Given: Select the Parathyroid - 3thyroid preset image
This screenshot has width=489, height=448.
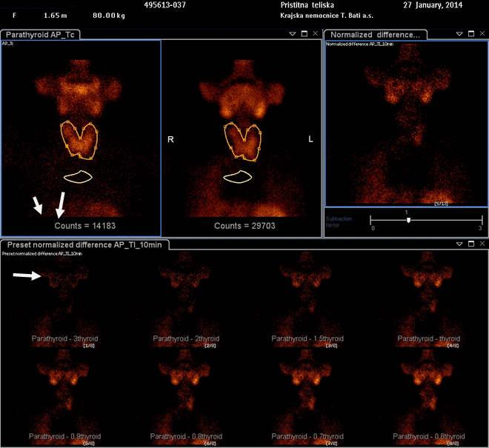Looking at the screenshot, I should [64, 296].
